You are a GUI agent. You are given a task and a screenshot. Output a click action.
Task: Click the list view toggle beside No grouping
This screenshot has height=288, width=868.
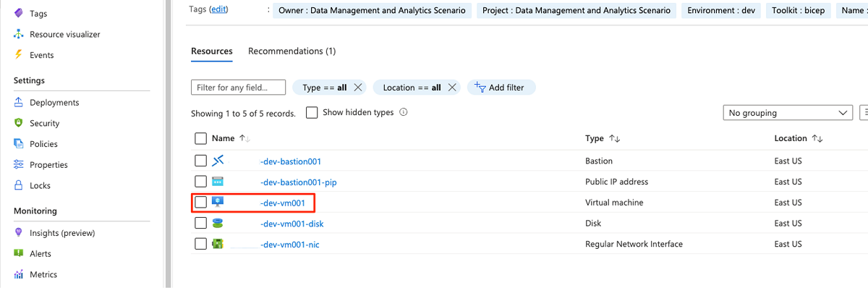pos(864,113)
